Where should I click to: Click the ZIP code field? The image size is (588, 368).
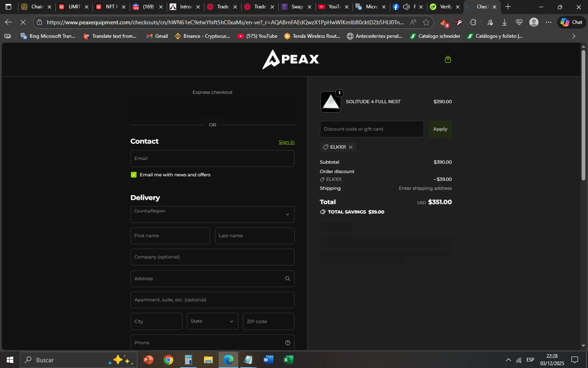[x=269, y=321]
